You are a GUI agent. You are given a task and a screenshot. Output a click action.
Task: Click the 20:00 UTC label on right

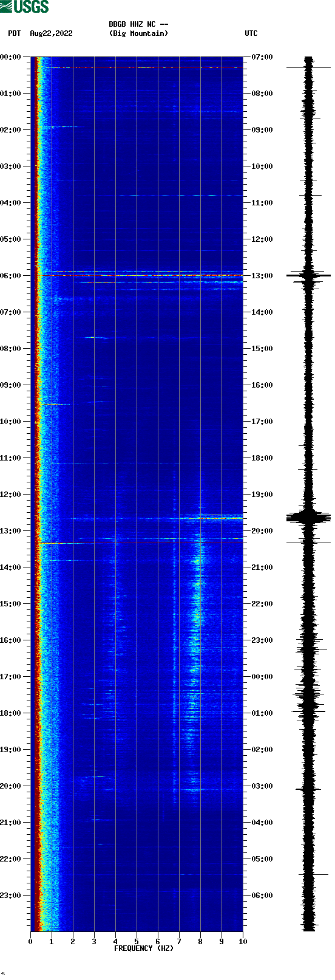(262, 531)
